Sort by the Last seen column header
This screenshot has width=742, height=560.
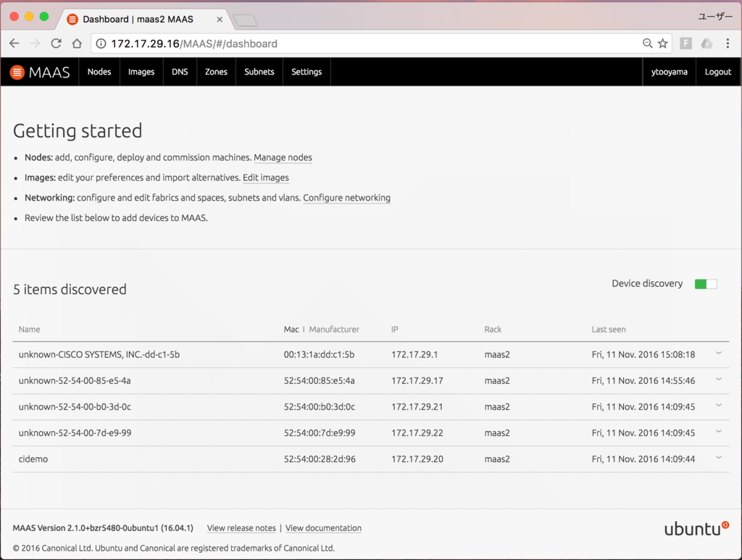coord(609,329)
